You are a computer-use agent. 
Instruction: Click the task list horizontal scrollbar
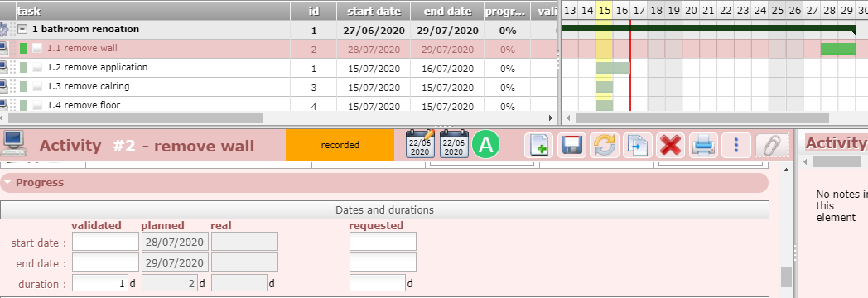136,118
